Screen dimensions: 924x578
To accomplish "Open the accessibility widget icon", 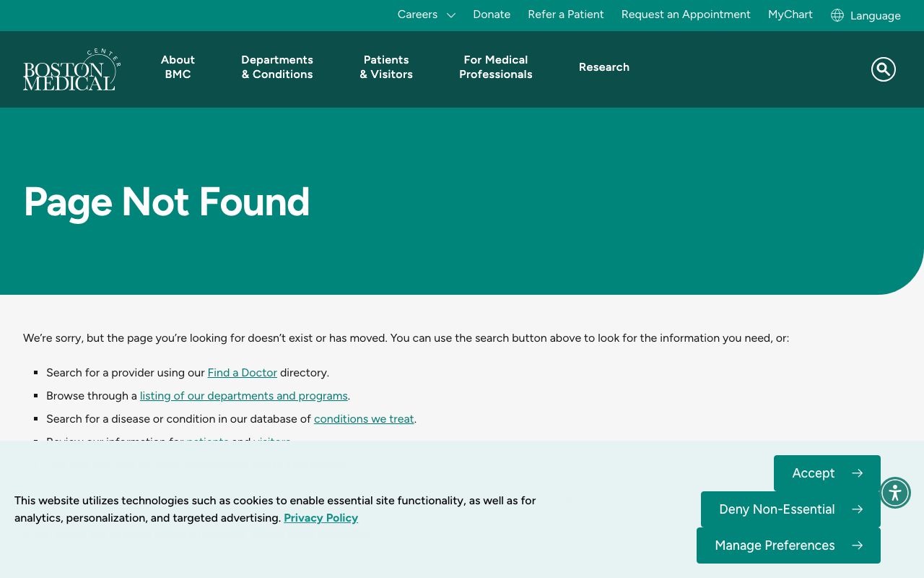I will (x=895, y=493).
